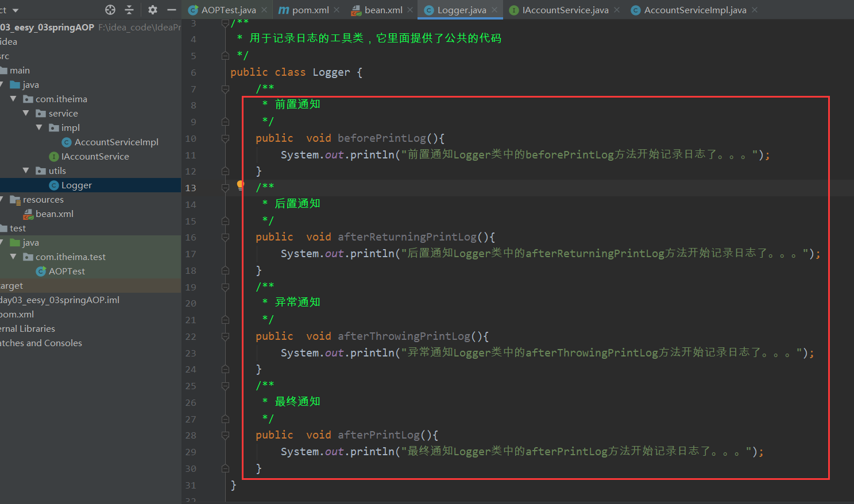Switch to IAccountService.java tab
This screenshot has width=854, height=504.
(565, 10)
